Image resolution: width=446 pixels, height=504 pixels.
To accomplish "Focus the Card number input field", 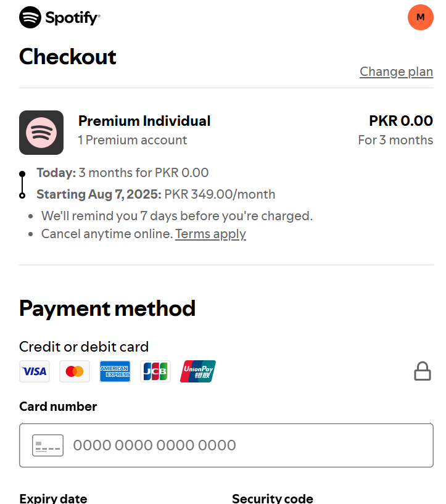I will pyautogui.click(x=226, y=445).
